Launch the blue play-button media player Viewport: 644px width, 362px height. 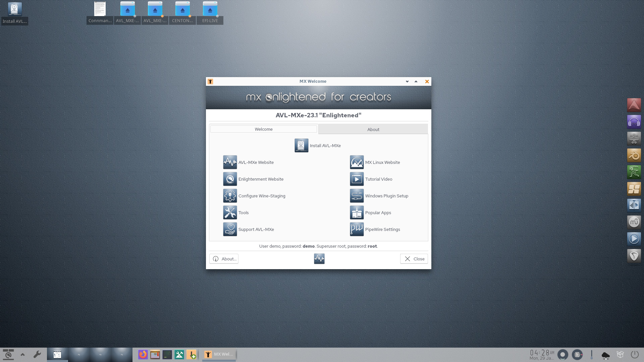pos(634,239)
